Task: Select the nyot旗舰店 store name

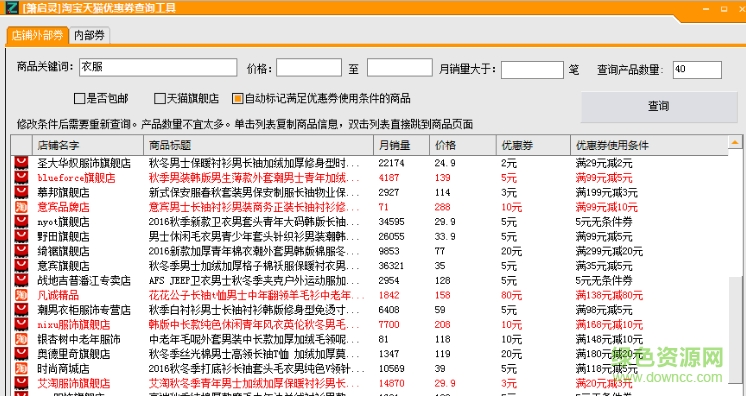Action: 63,222
